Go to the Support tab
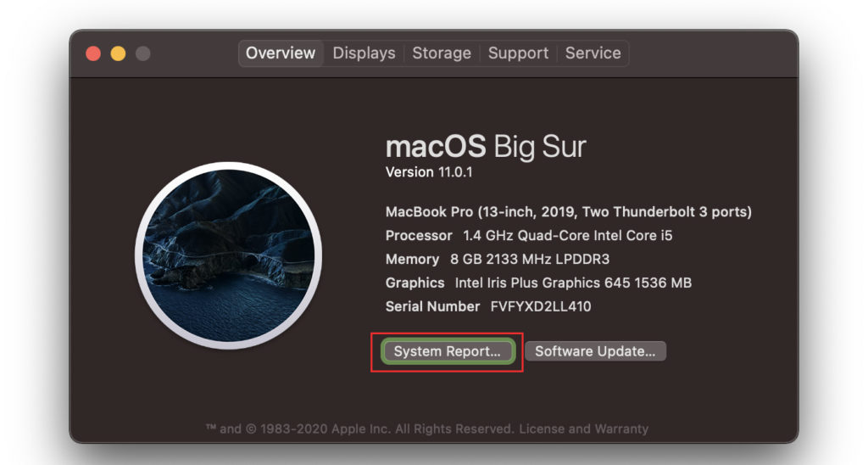 (x=518, y=53)
